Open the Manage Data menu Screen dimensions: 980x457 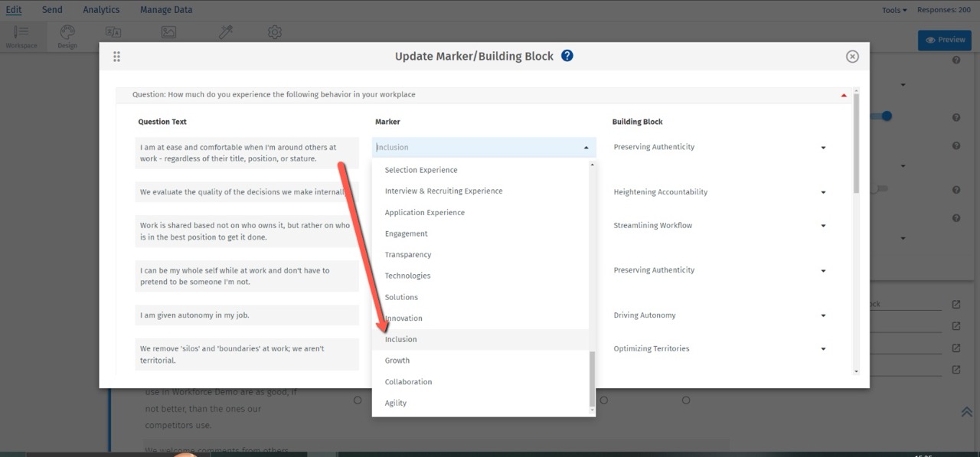click(x=166, y=10)
